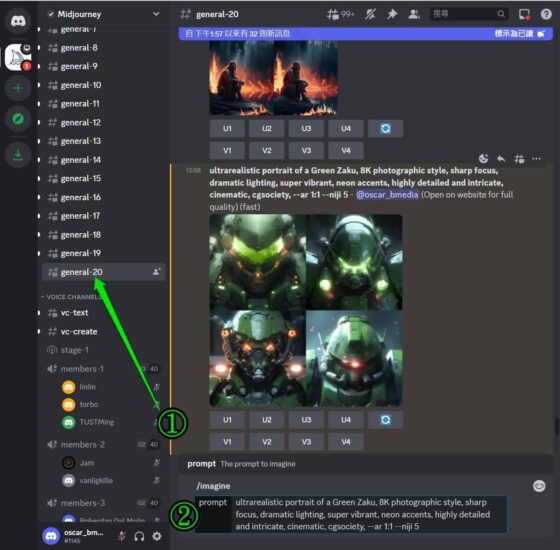Open Discord home direct messages
The height and width of the screenshot is (550, 560).
click(x=18, y=21)
